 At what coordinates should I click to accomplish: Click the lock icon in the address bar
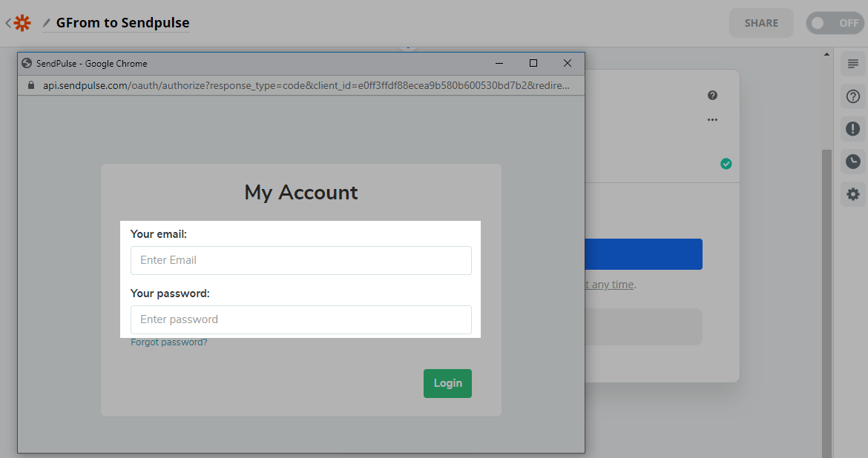point(30,85)
